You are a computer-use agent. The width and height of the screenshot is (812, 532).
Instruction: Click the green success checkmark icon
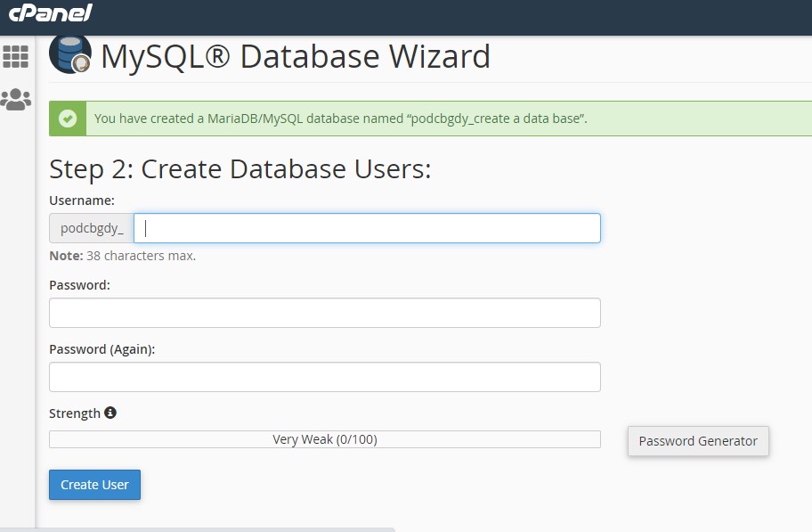tap(68, 119)
